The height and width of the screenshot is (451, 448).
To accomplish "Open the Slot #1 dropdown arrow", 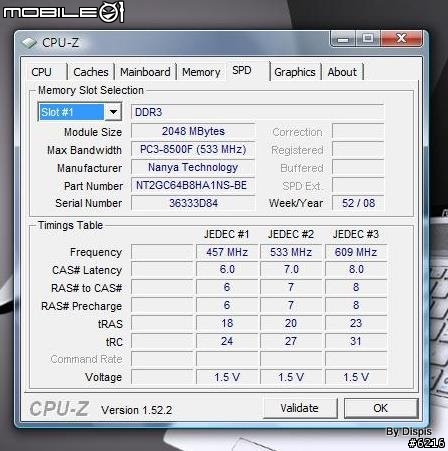I will 113,112.
